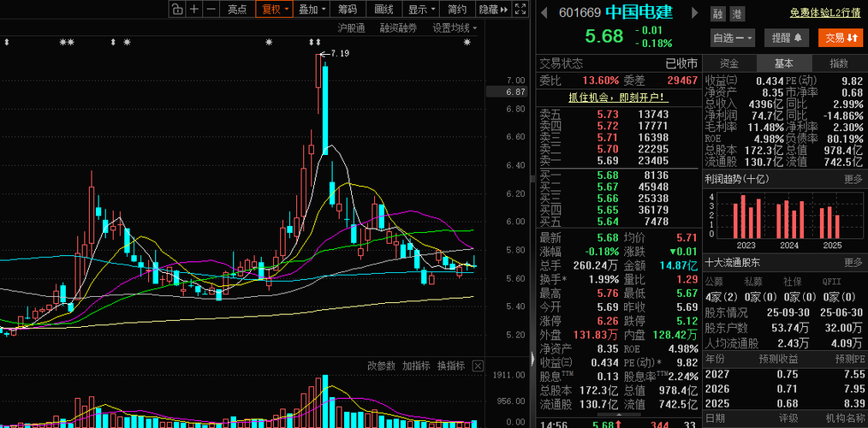Click the 买一 price 5.68

click(607, 175)
